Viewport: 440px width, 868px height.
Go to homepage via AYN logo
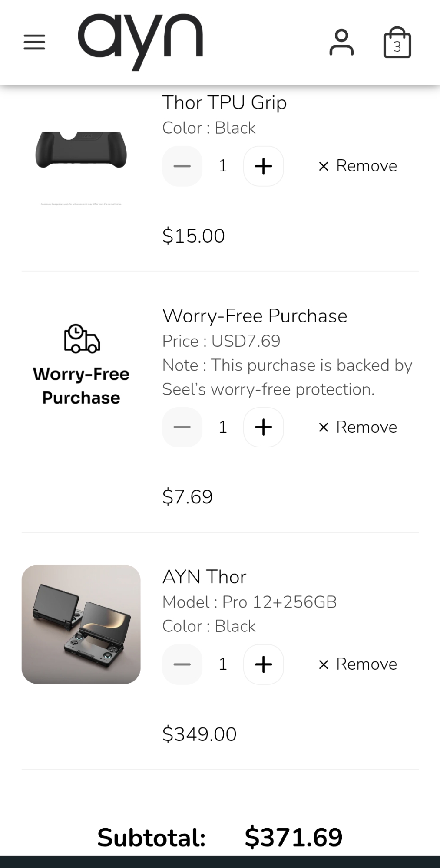(140, 41)
